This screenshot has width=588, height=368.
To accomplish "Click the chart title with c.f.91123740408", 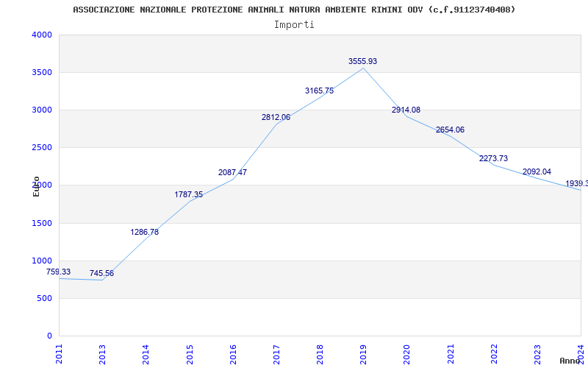I will [x=294, y=10].
